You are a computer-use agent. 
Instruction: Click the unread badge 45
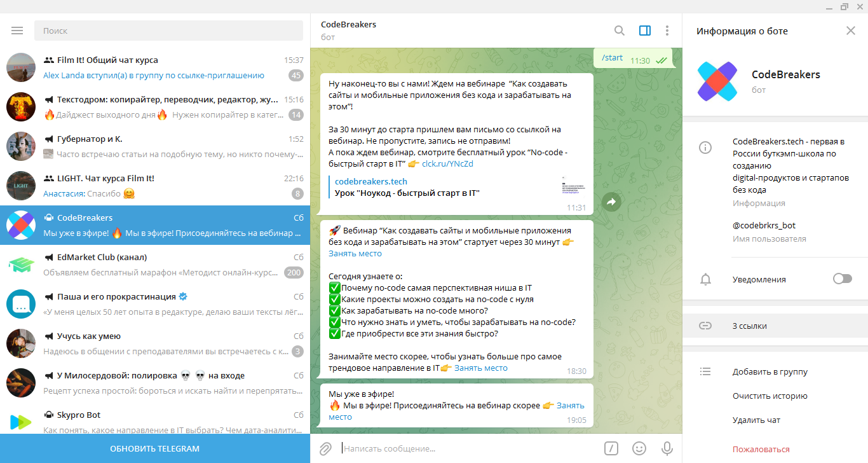296,75
